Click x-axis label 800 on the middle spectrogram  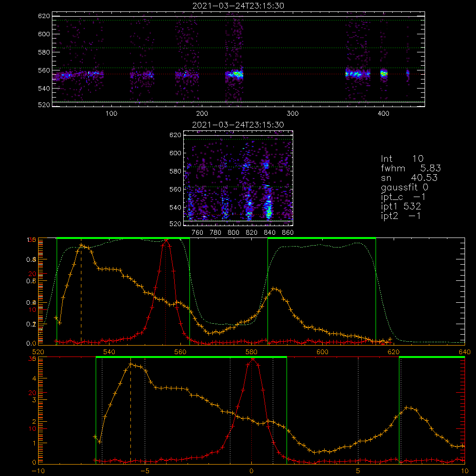[x=233, y=233]
